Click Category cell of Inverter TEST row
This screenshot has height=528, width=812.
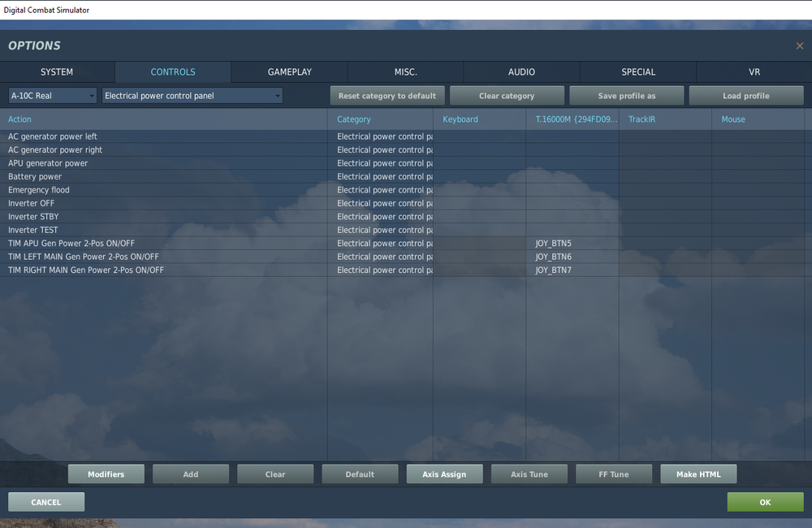tap(381, 230)
